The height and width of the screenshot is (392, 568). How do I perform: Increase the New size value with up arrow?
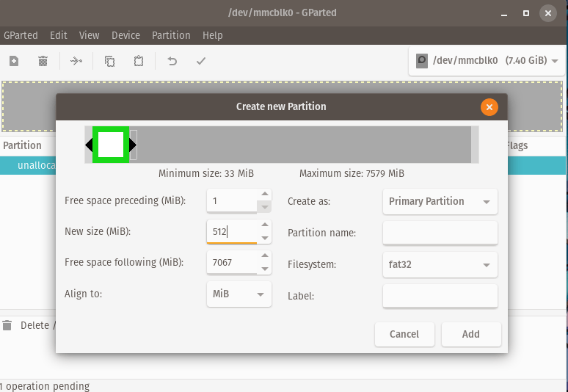click(264, 225)
